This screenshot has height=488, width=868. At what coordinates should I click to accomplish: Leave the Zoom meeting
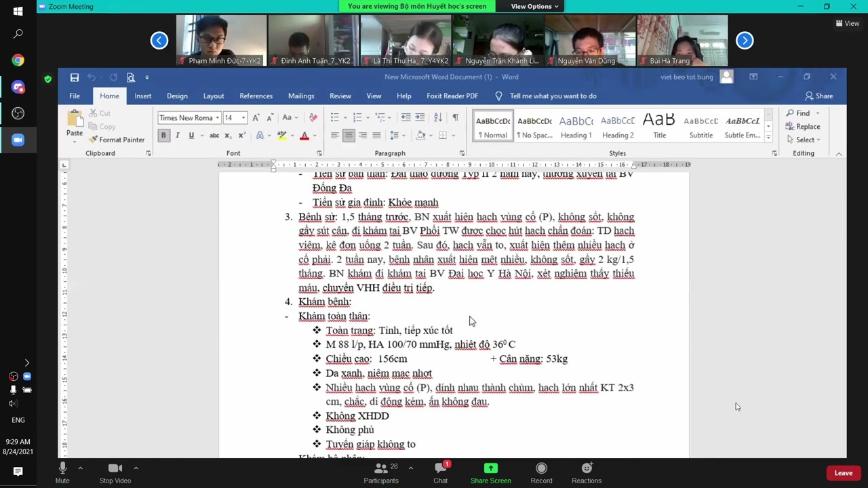[x=844, y=473]
